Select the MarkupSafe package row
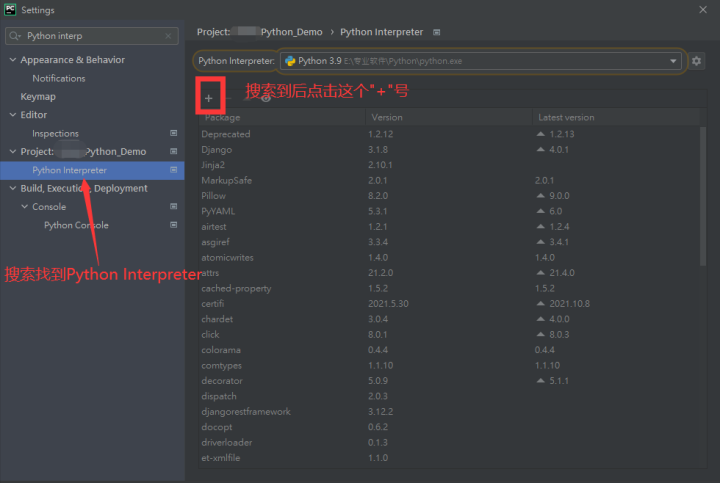The width and height of the screenshot is (720, 483). [x=449, y=180]
